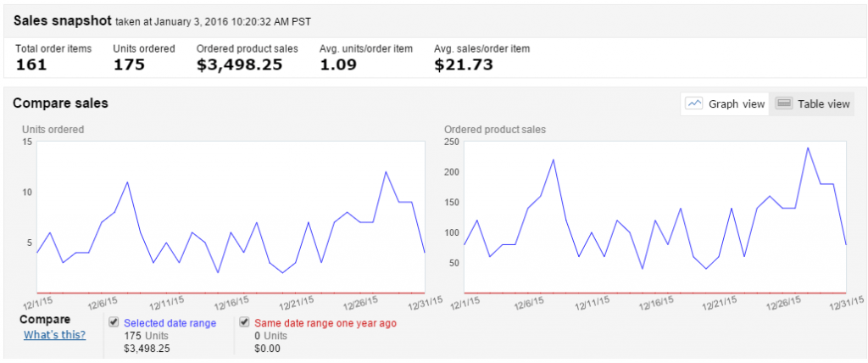This screenshot has height=363, width=868.
Task: Click the table grid icon for Table view
Action: pos(783,104)
